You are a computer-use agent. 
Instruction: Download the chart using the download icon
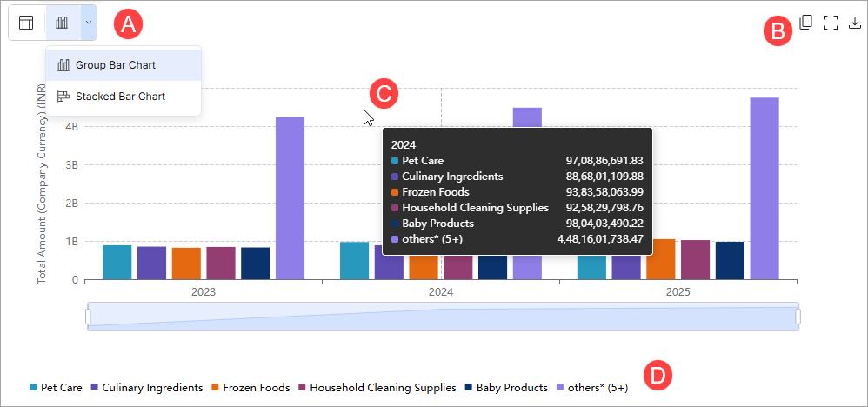tap(854, 23)
